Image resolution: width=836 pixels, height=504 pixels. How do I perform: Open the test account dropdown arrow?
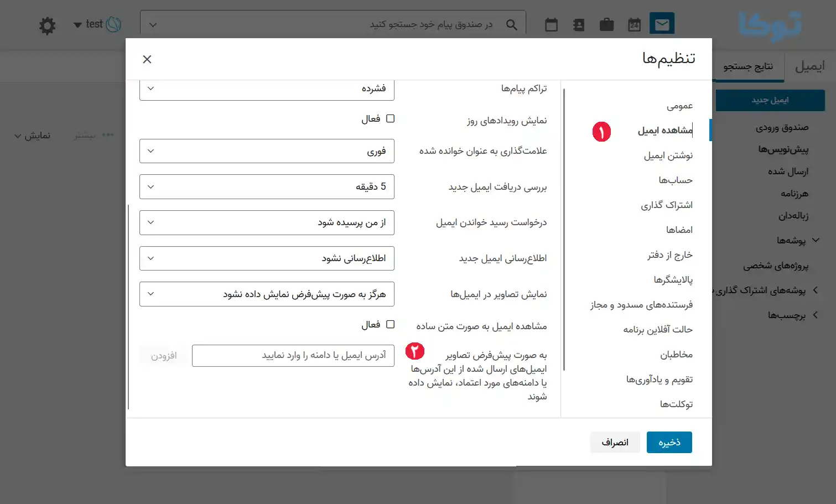point(77,25)
